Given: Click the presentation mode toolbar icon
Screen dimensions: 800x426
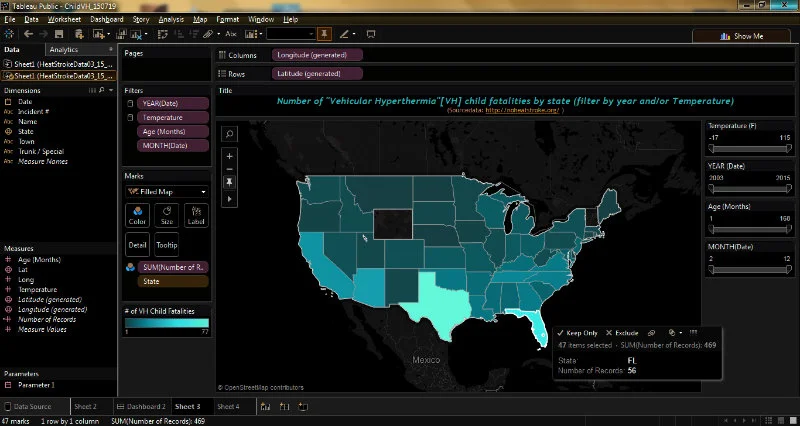Looking at the screenshot, I should point(371,34).
